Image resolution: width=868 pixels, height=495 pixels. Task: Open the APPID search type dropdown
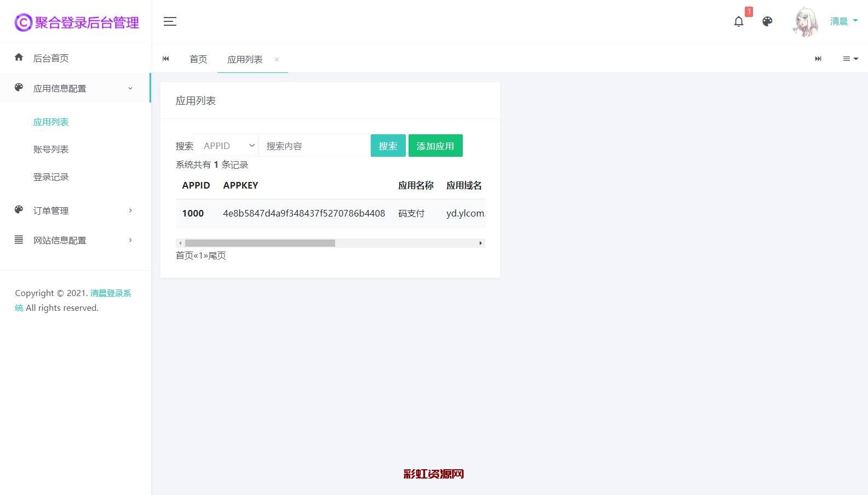click(x=227, y=146)
